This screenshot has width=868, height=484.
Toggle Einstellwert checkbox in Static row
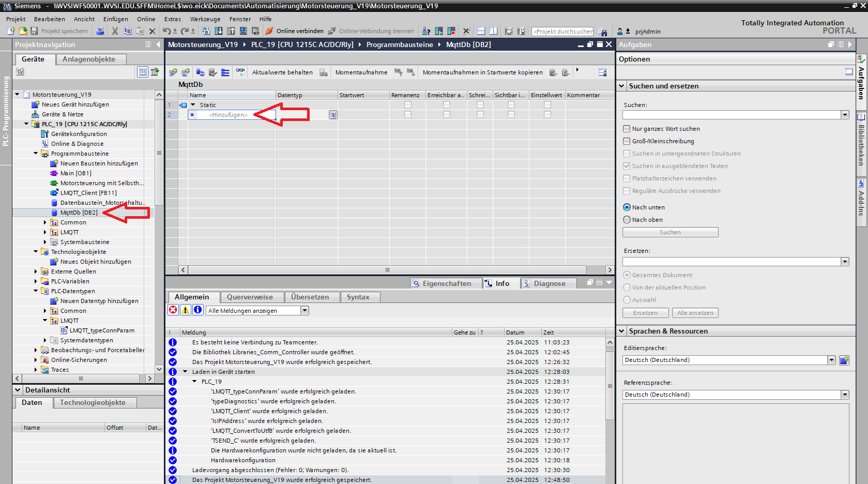[x=547, y=105]
